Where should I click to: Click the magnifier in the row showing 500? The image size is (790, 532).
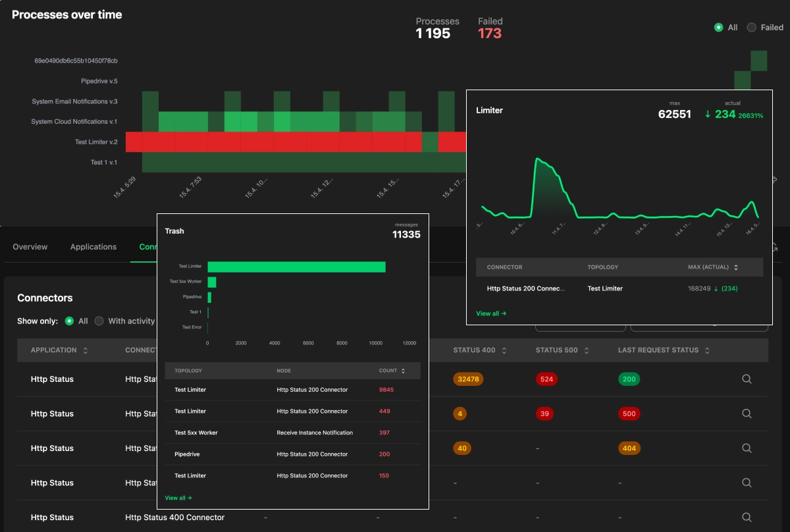[747, 413]
